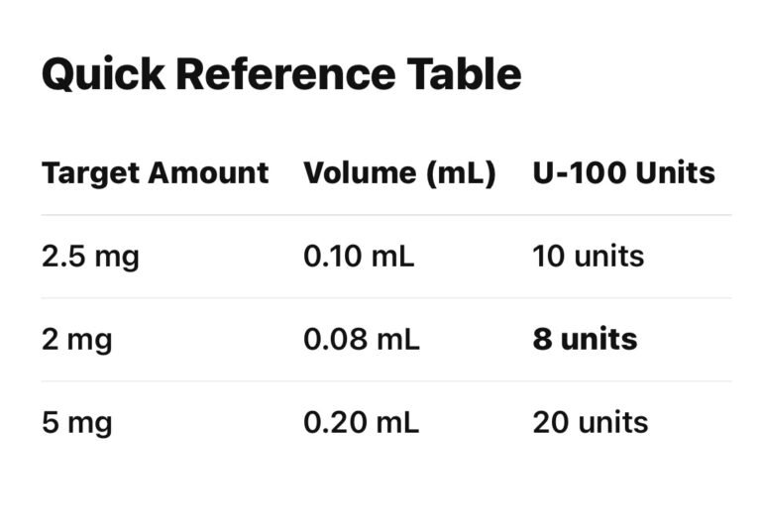Click the divider between 2 mg and 5 mg rows

(386, 381)
